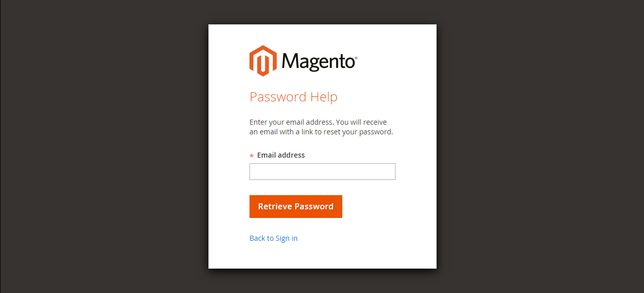Click the Email address field label
This screenshot has height=293, width=644.
point(281,155)
